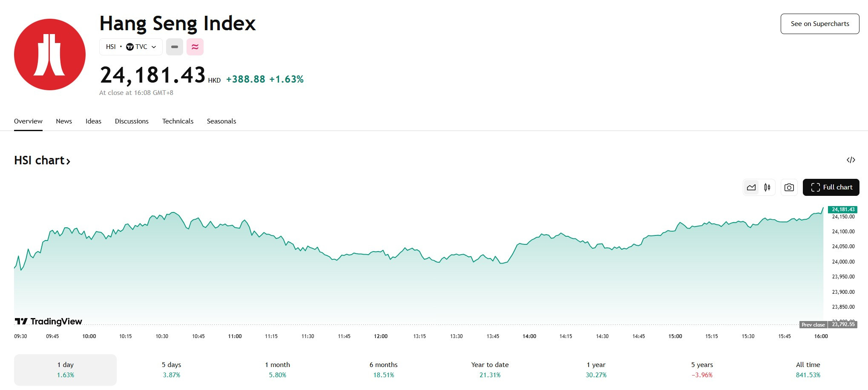Image resolution: width=868 pixels, height=390 pixels.
Task: Open the Seasonals tab
Action: 221,121
